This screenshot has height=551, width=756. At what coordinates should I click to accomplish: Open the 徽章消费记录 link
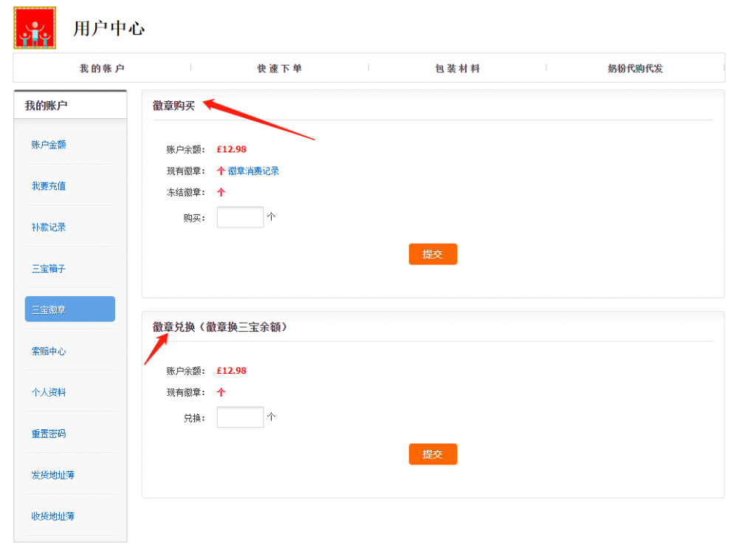pyautogui.click(x=253, y=171)
